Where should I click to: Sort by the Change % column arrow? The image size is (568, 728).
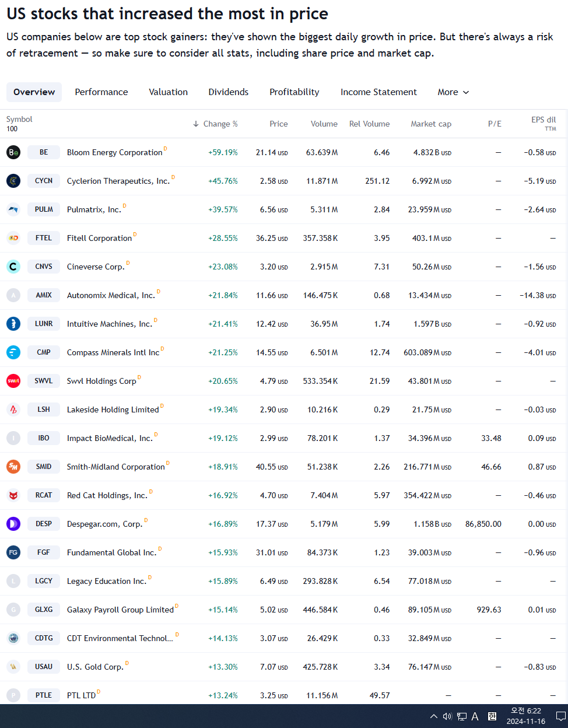(x=196, y=124)
